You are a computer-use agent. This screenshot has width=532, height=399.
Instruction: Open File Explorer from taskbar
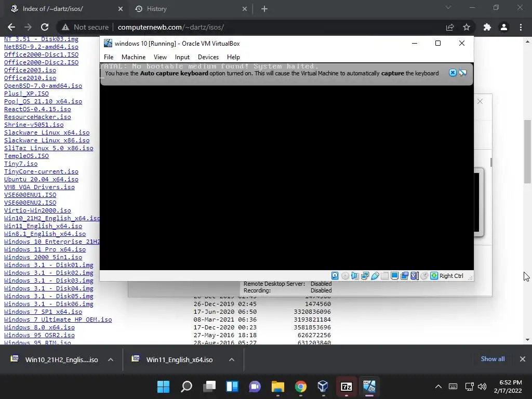point(278,387)
